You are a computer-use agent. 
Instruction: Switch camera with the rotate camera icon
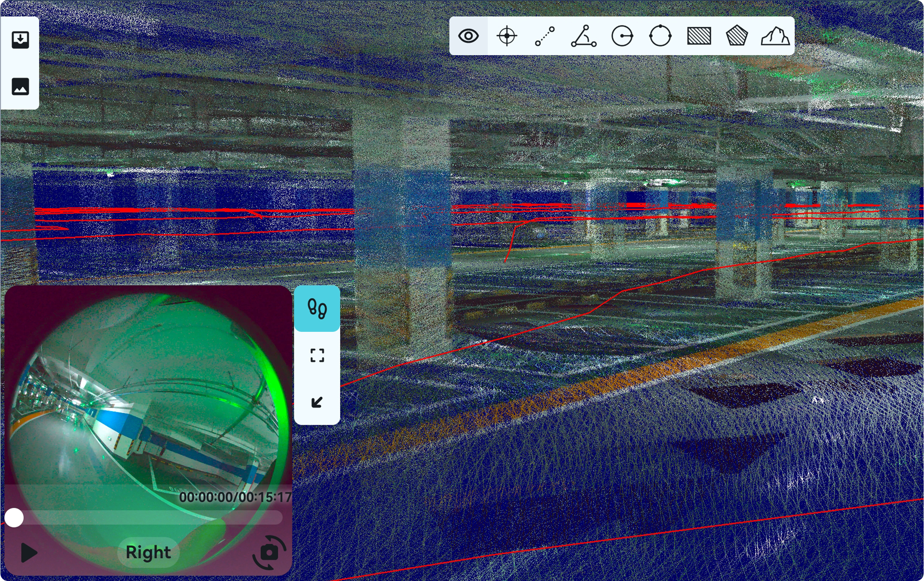269,552
